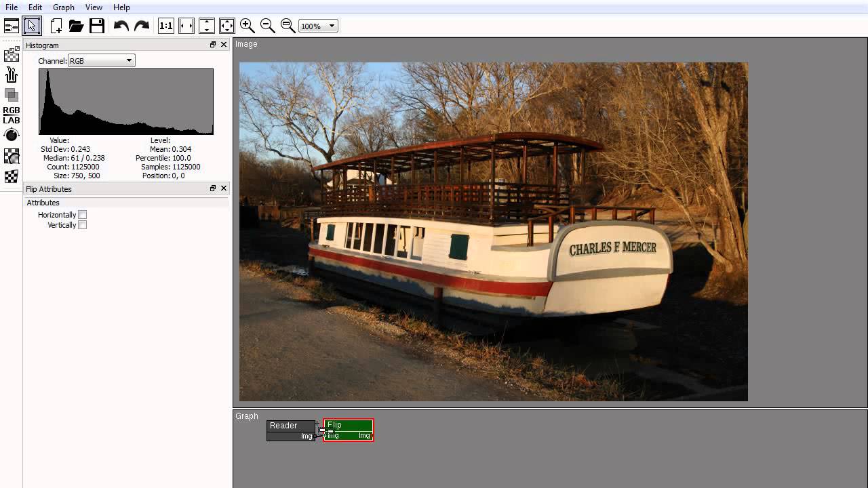Screen dimensions: 868x488
Task: Enable the Horizontally flip checkbox
Action: pos(83,215)
